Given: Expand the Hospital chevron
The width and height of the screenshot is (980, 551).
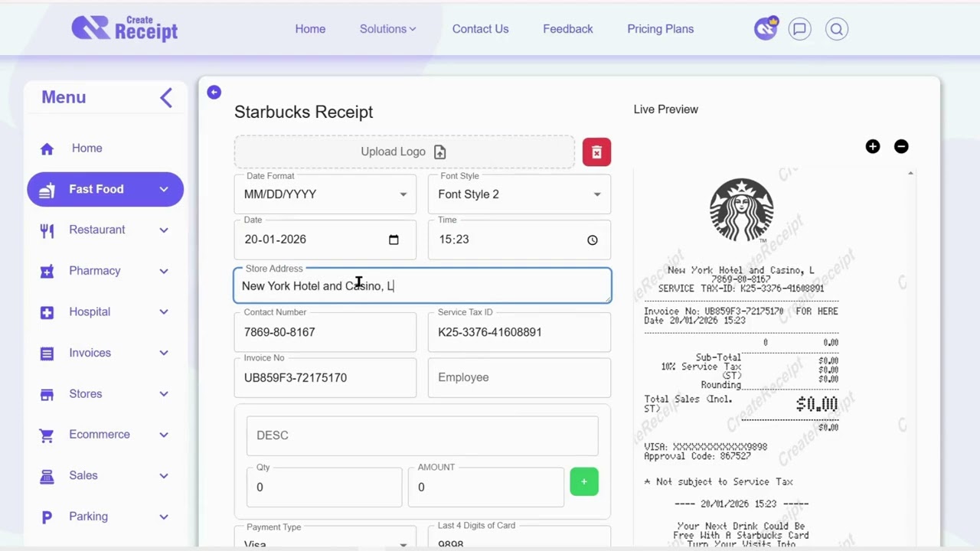Looking at the screenshot, I should [164, 311].
